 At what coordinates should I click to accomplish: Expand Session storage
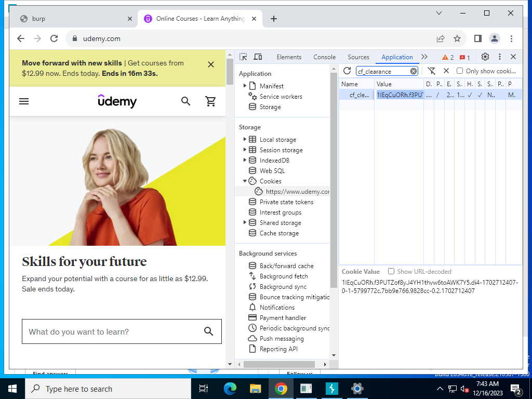[x=245, y=150]
